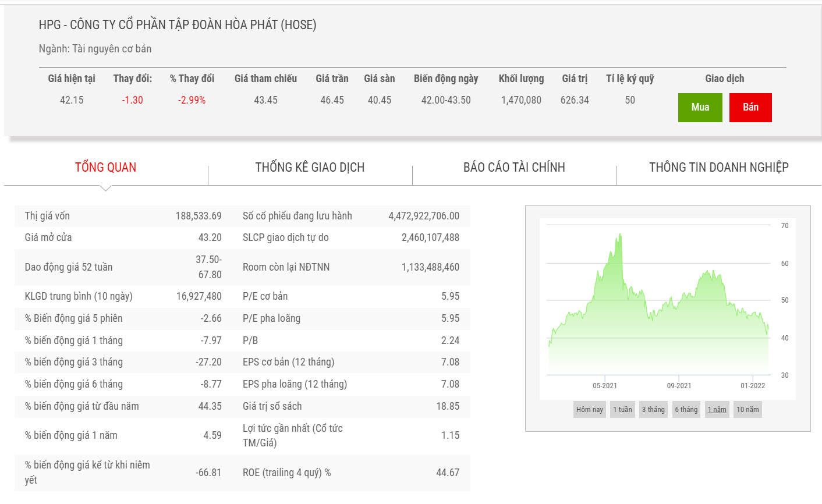Click the HPG company title heading
This screenshot has height=504, width=822.
point(178,25)
